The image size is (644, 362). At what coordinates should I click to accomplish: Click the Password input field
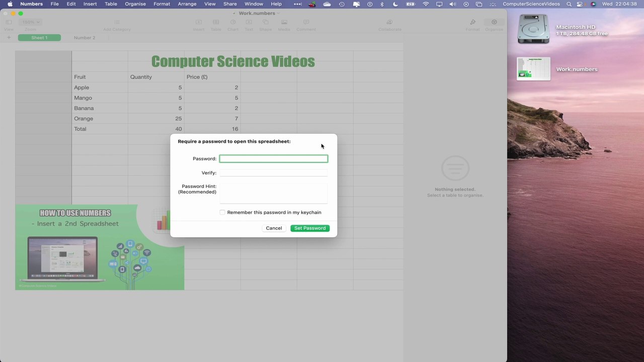pos(274,159)
